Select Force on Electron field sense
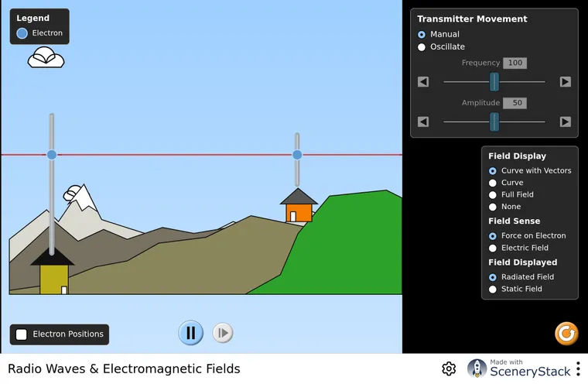Screen dimensions: 588x384 click(x=527, y=235)
